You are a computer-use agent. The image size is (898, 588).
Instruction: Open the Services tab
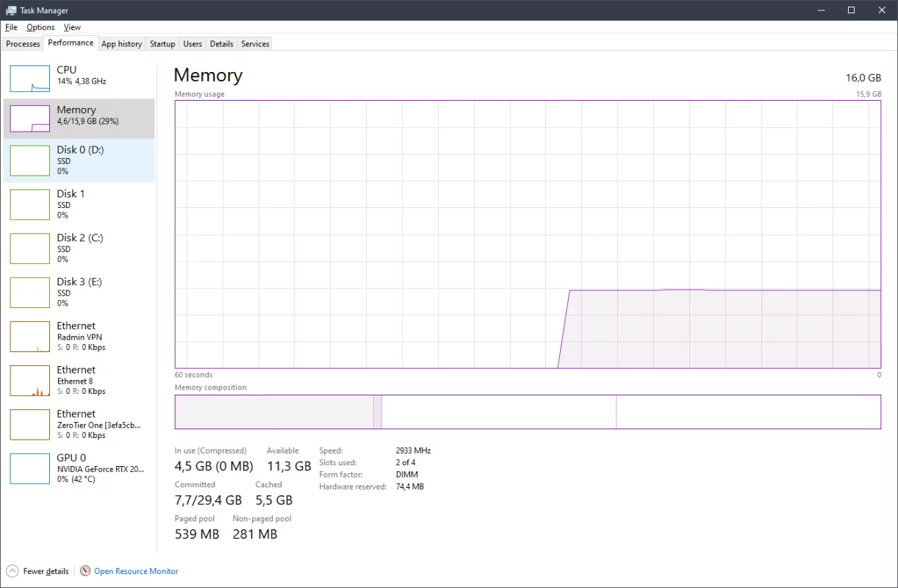(255, 44)
